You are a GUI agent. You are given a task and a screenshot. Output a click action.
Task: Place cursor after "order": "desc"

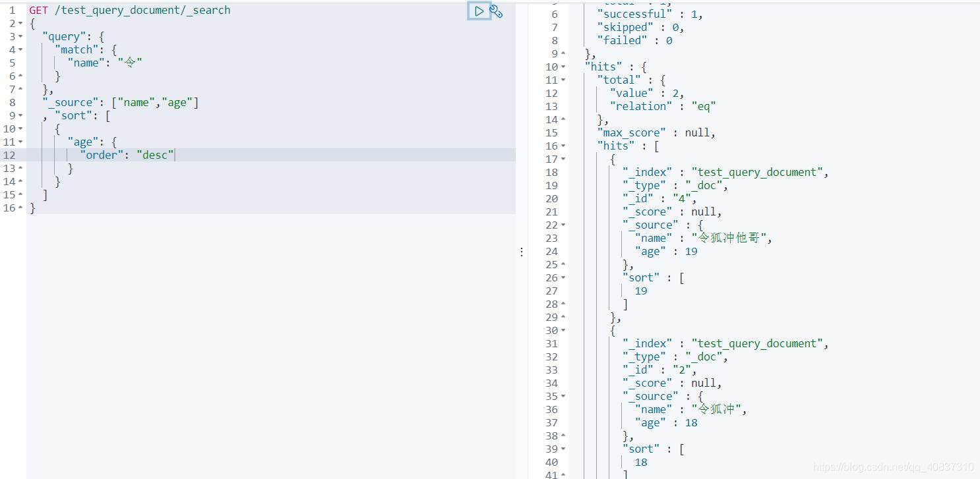175,155
